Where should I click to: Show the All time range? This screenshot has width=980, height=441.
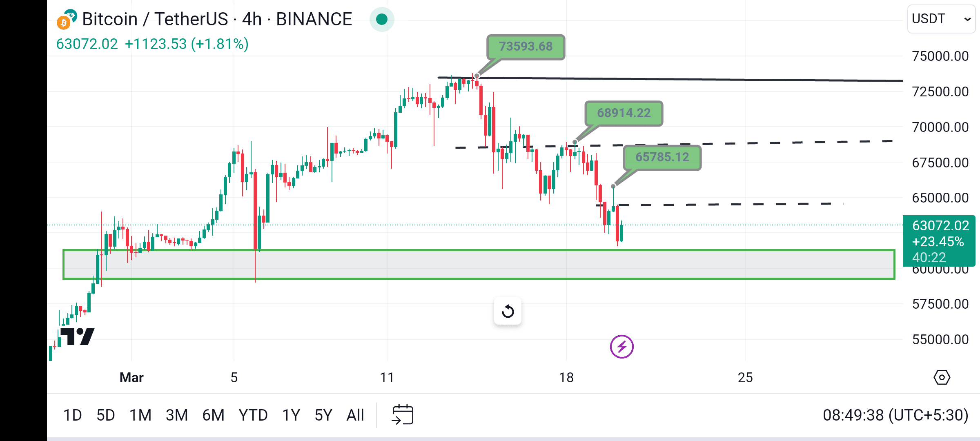355,415
